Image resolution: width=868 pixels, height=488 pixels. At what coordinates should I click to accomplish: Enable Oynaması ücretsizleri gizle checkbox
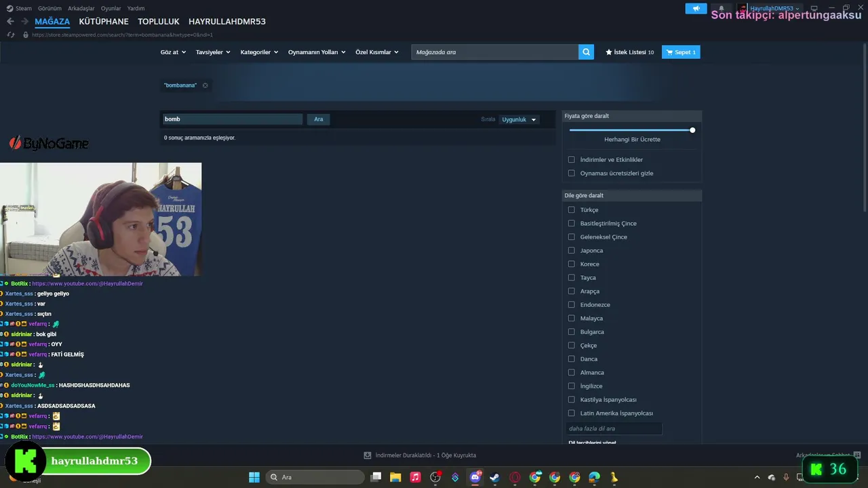pyautogui.click(x=572, y=174)
